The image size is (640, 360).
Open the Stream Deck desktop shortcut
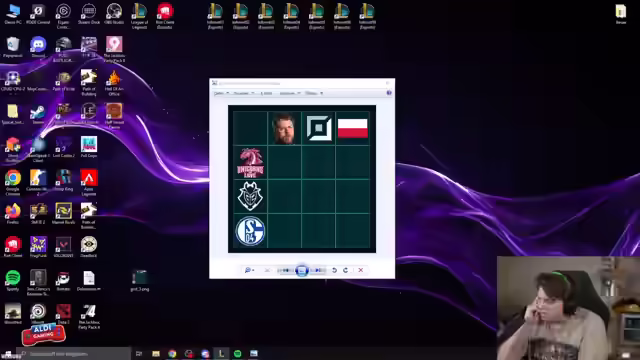(x=89, y=13)
